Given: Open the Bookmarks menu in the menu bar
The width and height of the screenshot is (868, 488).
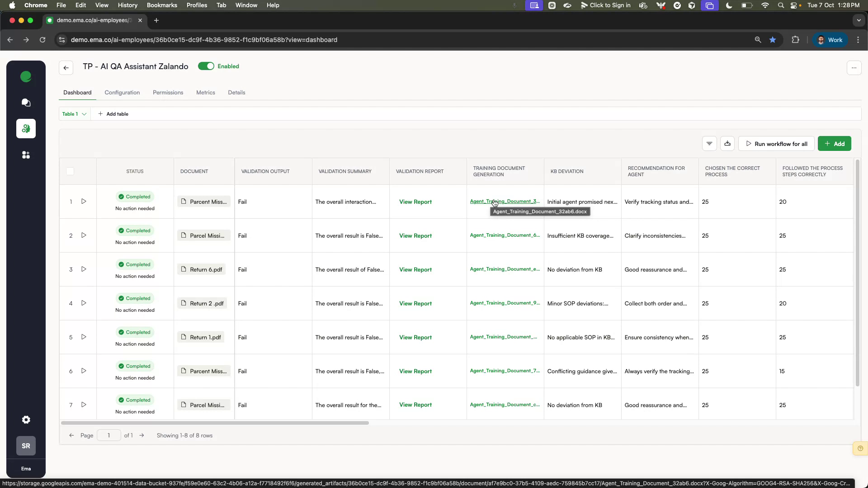Looking at the screenshot, I should (162, 5).
